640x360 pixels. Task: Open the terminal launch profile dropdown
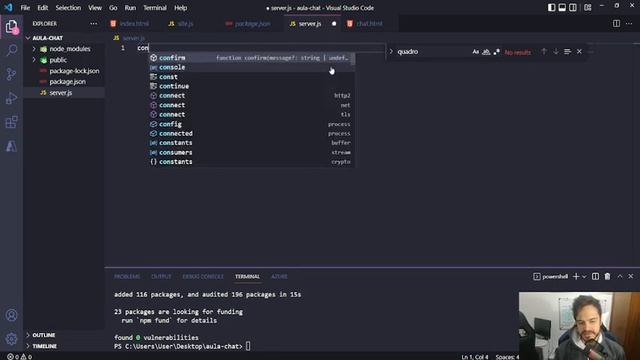pos(584,276)
